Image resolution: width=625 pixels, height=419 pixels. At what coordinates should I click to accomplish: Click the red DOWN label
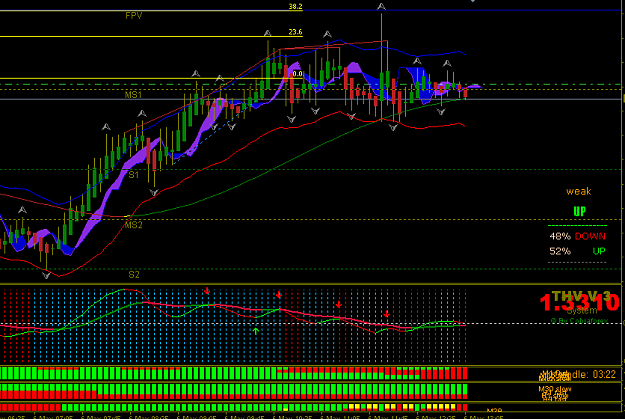click(x=590, y=236)
